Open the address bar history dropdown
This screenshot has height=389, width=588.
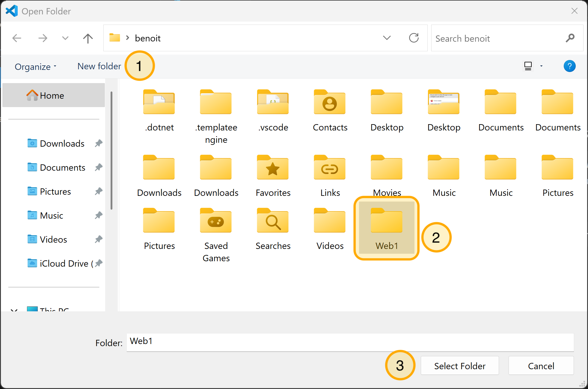(387, 38)
